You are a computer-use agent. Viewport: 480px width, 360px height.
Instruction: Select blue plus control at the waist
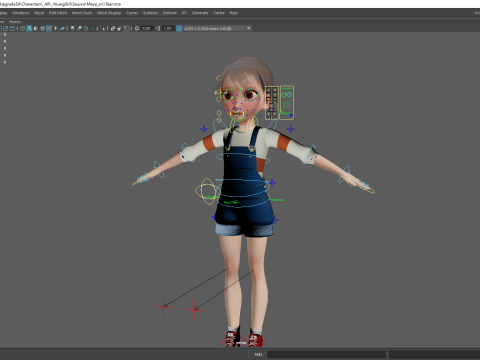click(272, 183)
